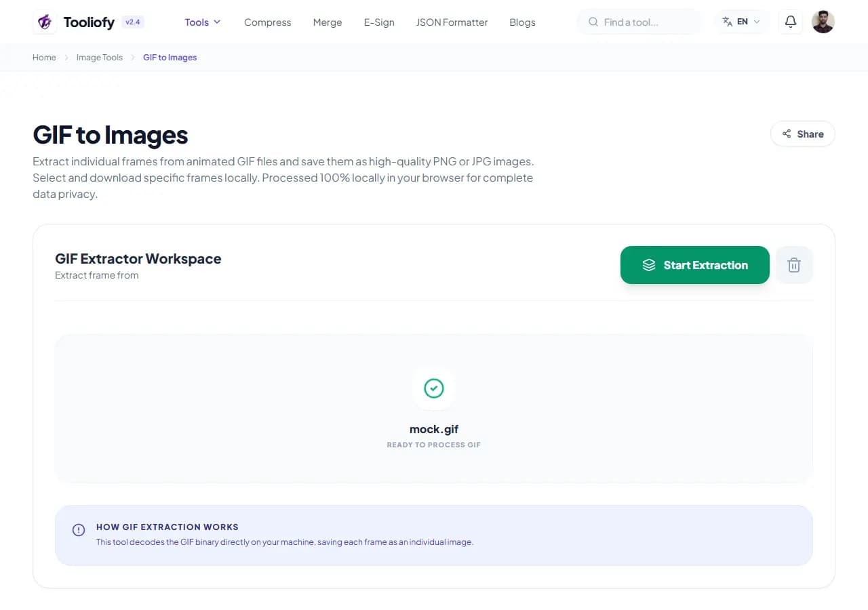Open the notifications bell
Screen dimensions: 868x610
790,22
